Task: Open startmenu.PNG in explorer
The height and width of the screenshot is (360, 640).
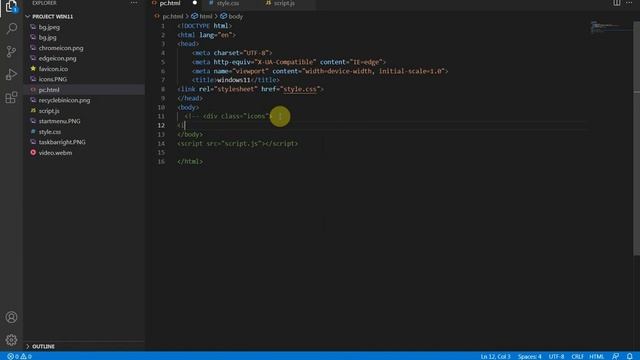Action: (x=59, y=121)
